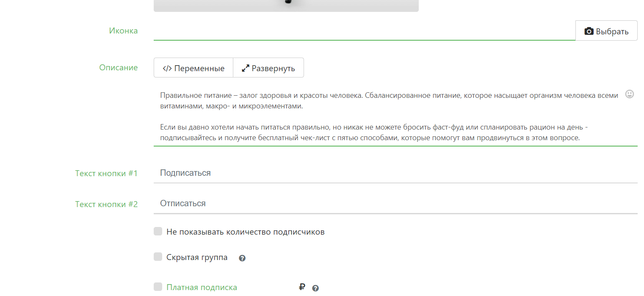Click the Иконка field label
The height and width of the screenshot is (296, 644).
pos(123,31)
